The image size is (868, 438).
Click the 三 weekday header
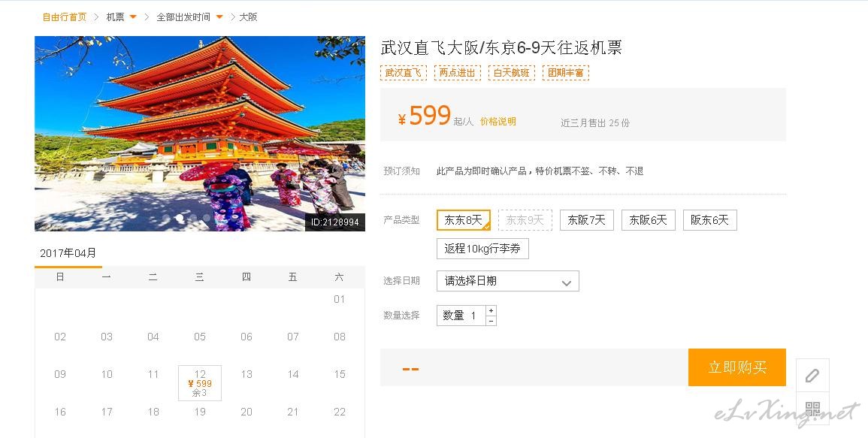(x=200, y=277)
